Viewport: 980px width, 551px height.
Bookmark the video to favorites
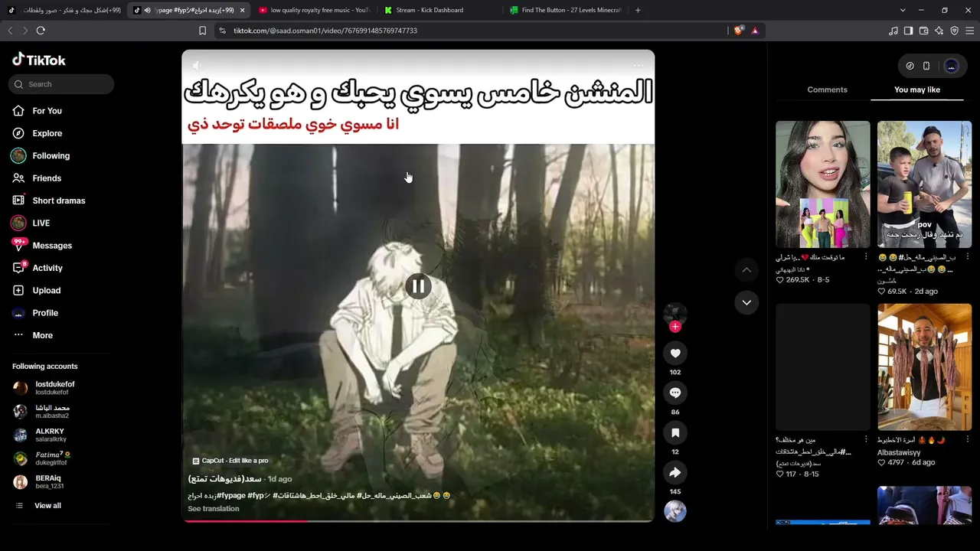point(675,432)
